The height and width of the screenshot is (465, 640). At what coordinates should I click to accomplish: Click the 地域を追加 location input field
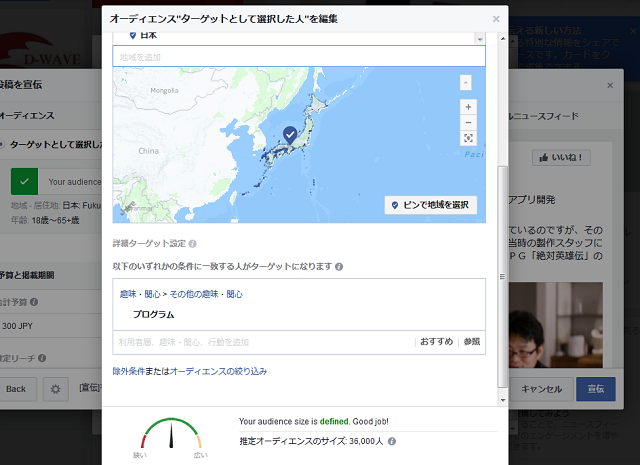pyautogui.click(x=298, y=56)
